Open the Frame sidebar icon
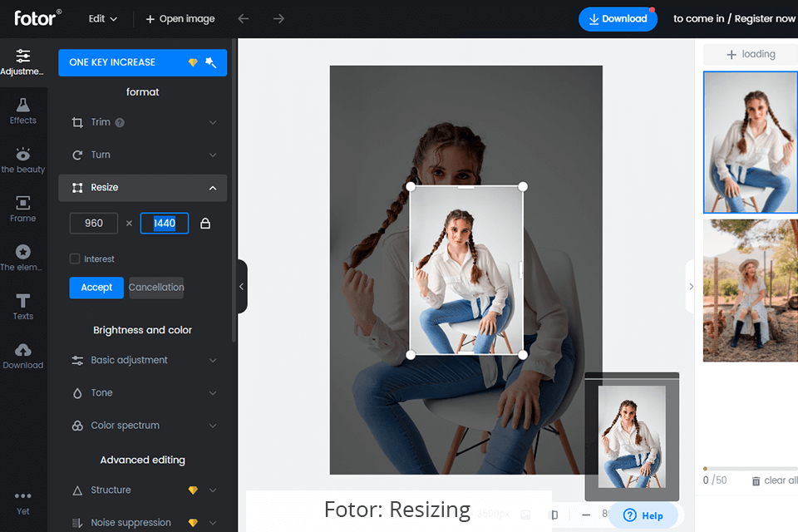 [x=23, y=203]
